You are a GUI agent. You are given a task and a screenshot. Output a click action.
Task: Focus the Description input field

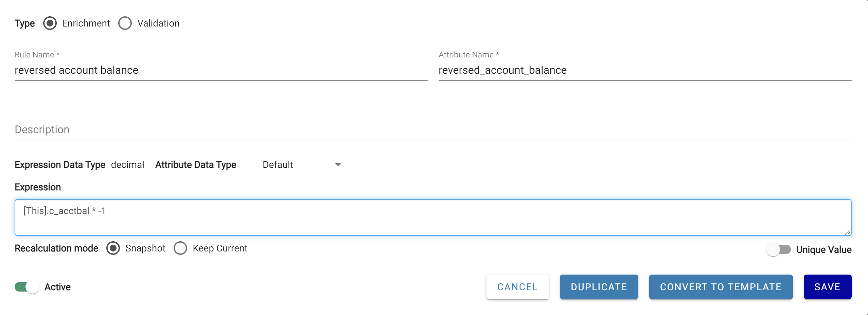point(433,130)
